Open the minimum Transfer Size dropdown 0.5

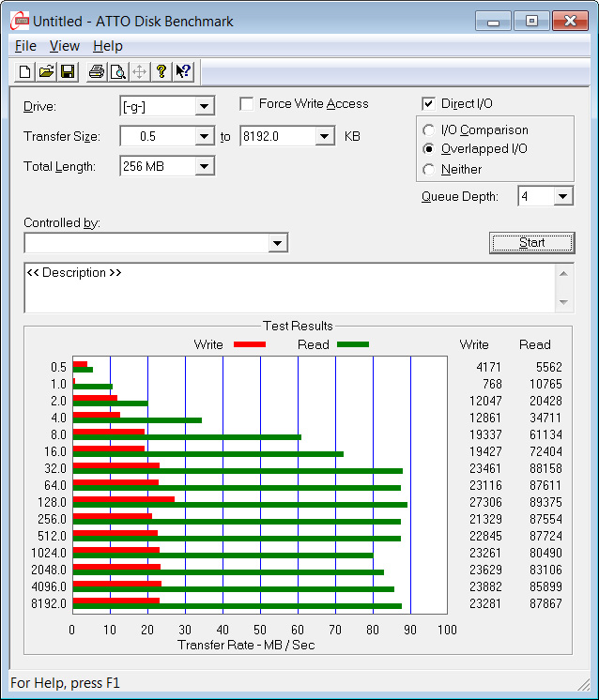[x=167, y=136]
